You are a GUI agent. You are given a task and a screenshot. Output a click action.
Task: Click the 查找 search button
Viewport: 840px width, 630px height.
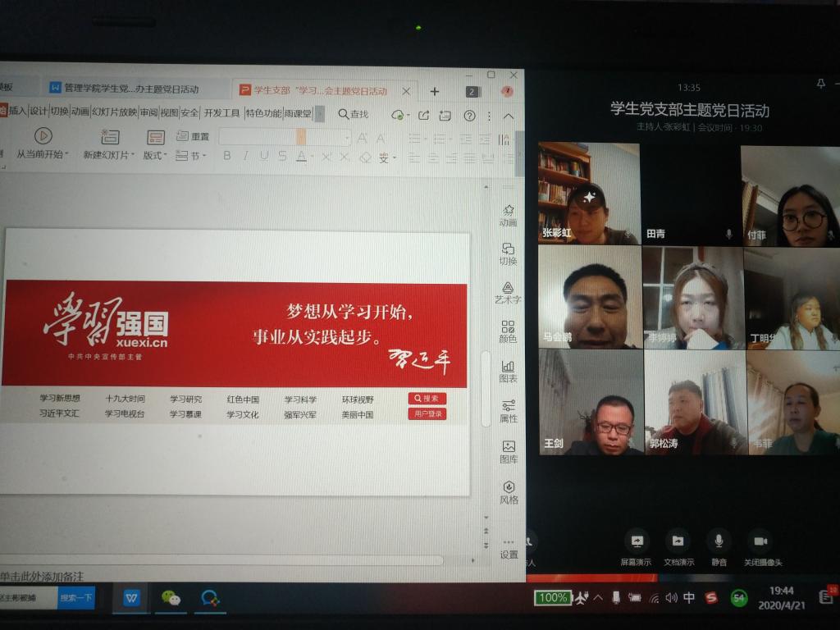click(x=353, y=114)
